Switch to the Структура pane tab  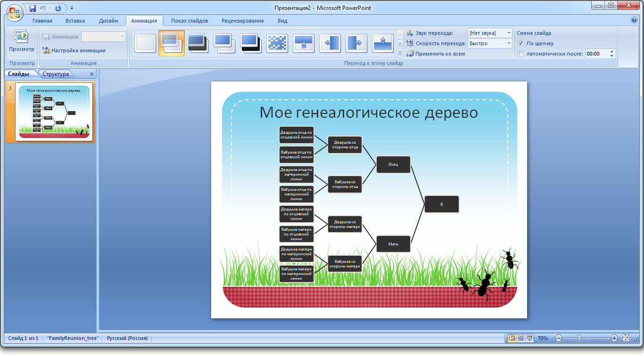(56, 74)
